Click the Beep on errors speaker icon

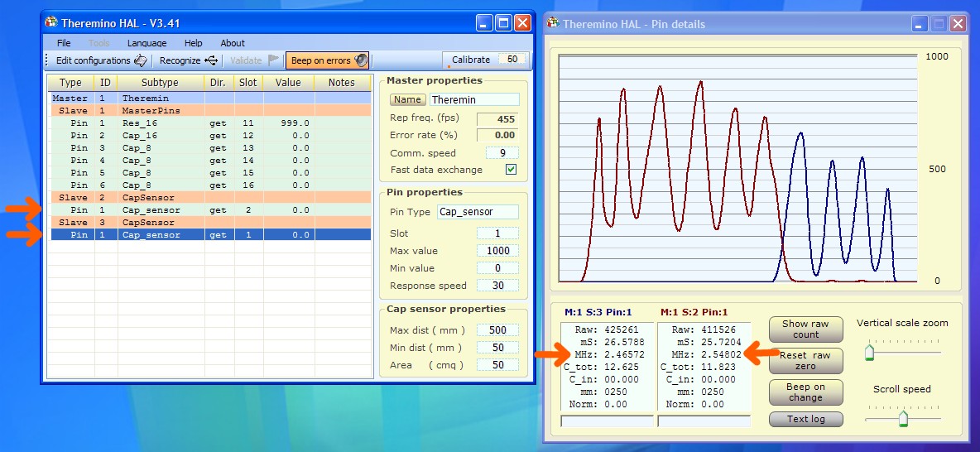click(360, 60)
